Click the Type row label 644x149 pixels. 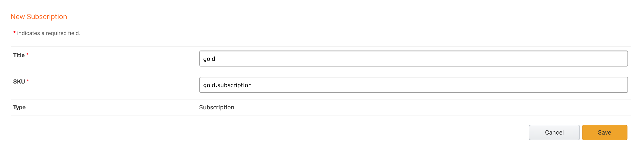pyautogui.click(x=19, y=107)
